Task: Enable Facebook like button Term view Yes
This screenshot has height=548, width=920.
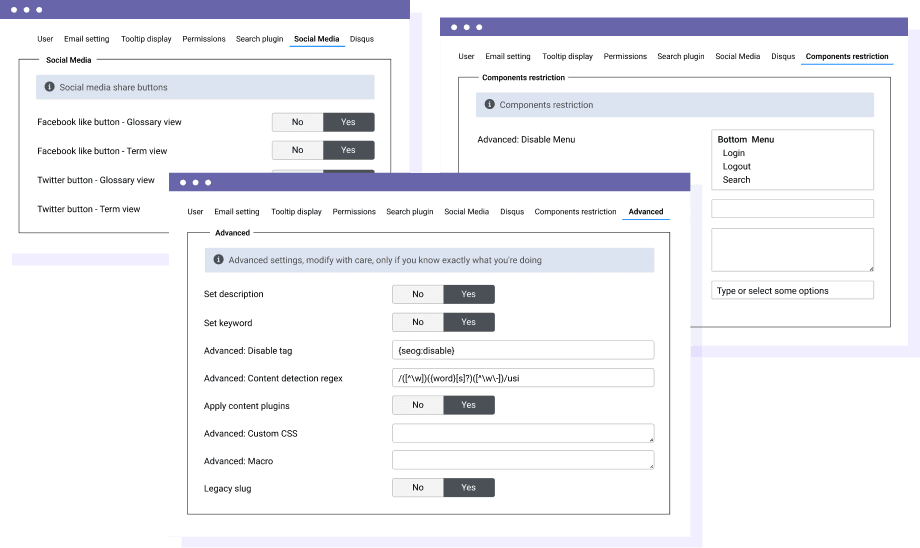Action: [348, 150]
